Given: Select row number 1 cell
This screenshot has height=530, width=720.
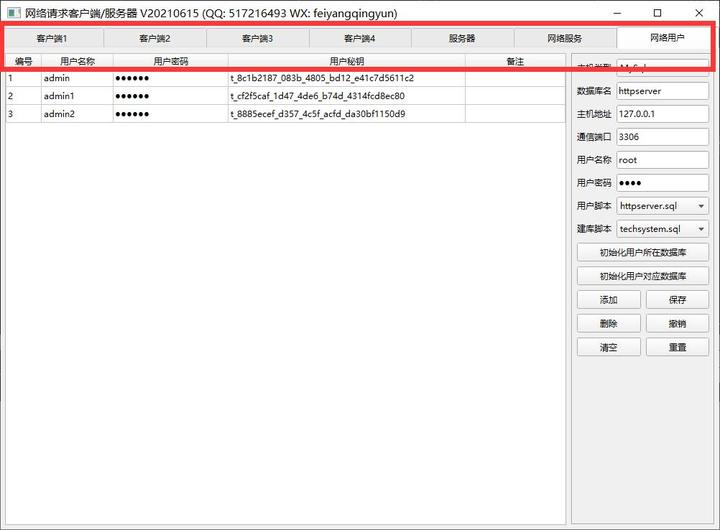Looking at the screenshot, I should [x=23, y=78].
